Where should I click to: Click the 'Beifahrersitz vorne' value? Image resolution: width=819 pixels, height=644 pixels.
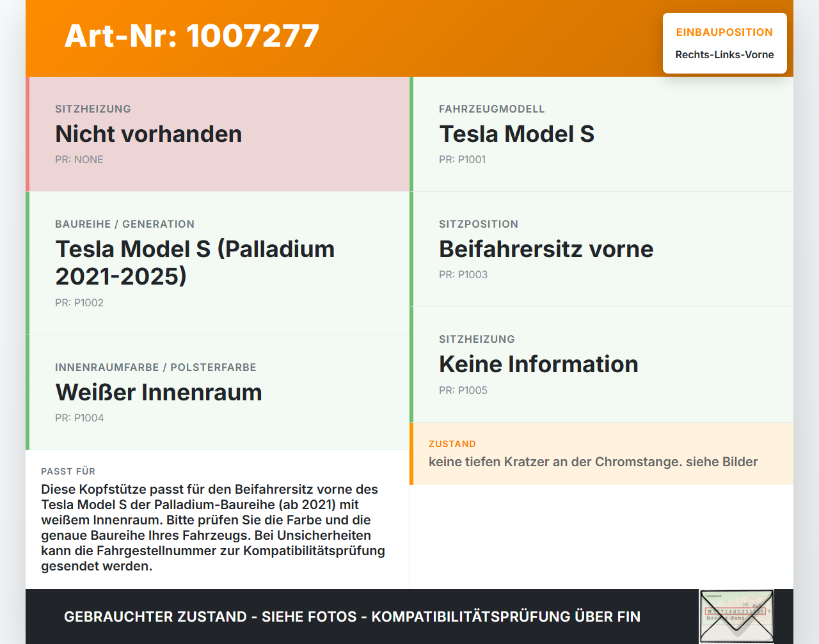(x=546, y=249)
